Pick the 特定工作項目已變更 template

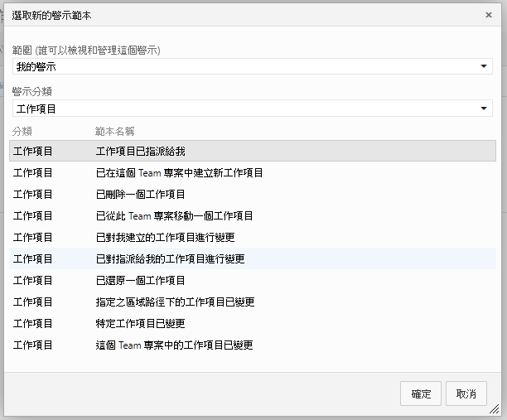click(140, 324)
